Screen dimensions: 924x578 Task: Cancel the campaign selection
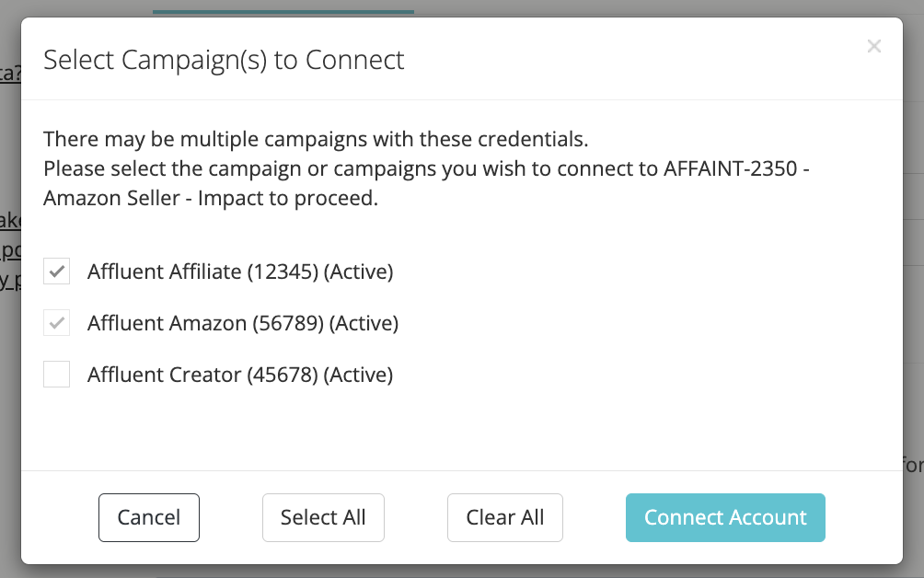[x=149, y=517]
